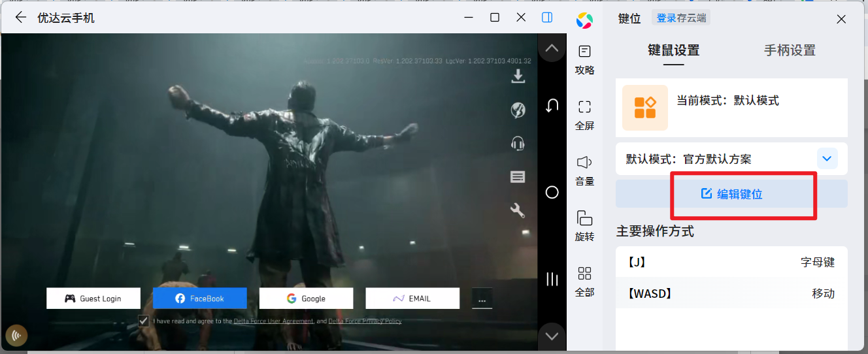The height and width of the screenshot is (354, 868).
Task: Toggle the blue side panel icon in titlebar
Action: [x=547, y=18]
